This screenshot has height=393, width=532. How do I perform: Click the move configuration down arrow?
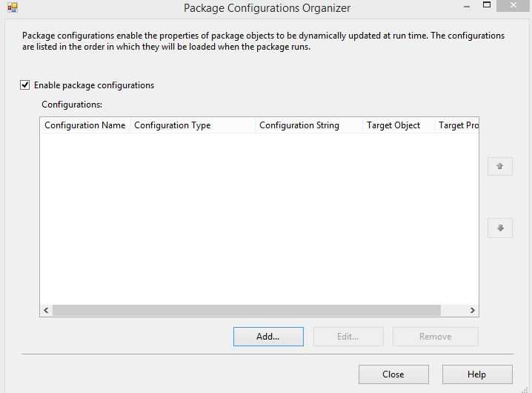click(x=499, y=228)
